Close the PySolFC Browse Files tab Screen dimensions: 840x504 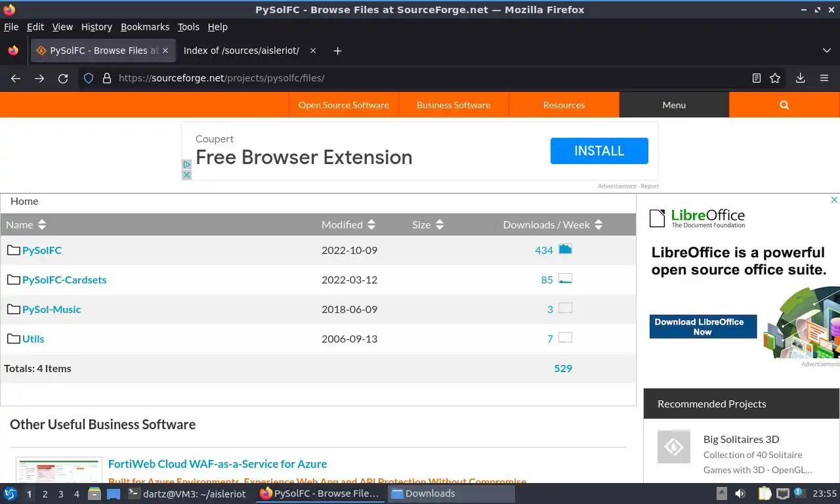click(165, 51)
